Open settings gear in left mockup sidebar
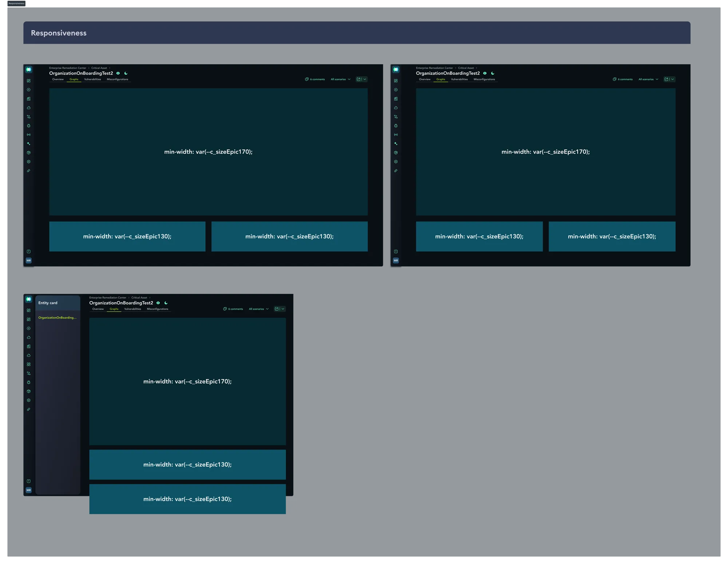The image size is (728, 564). 29,162
